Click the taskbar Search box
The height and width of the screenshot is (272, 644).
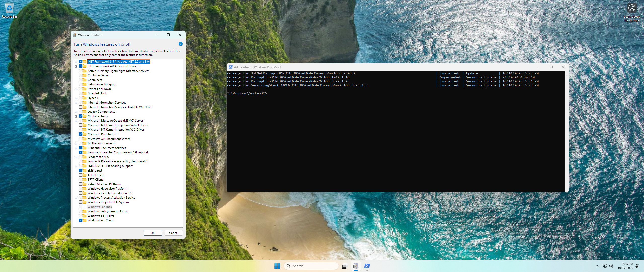click(311, 266)
